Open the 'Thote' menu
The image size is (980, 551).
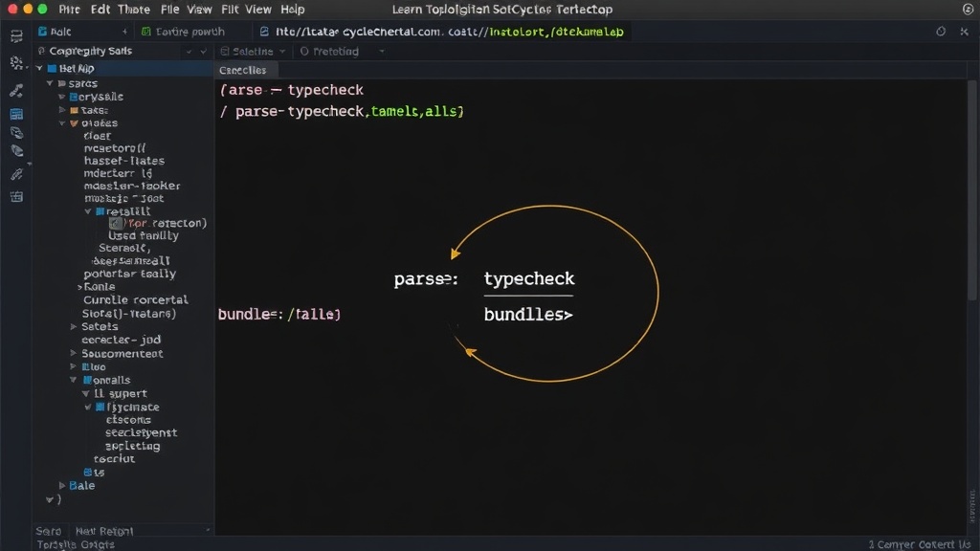coord(134,10)
